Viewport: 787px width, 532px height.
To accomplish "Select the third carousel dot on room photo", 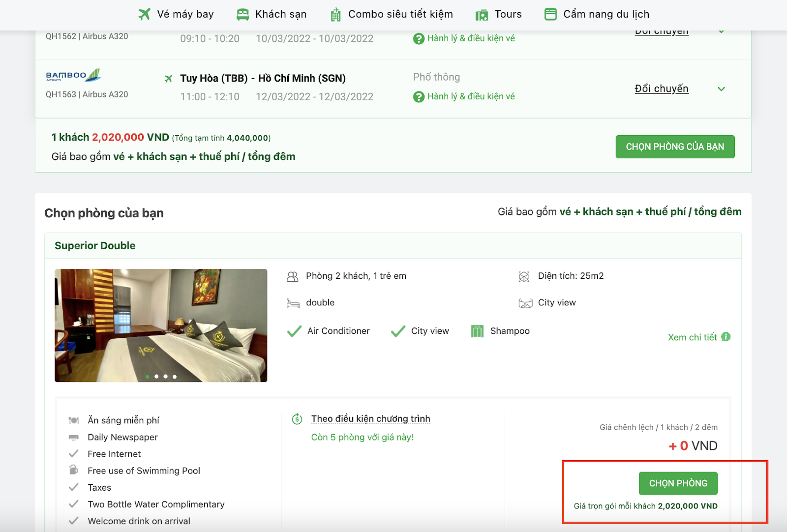I will 166,377.
